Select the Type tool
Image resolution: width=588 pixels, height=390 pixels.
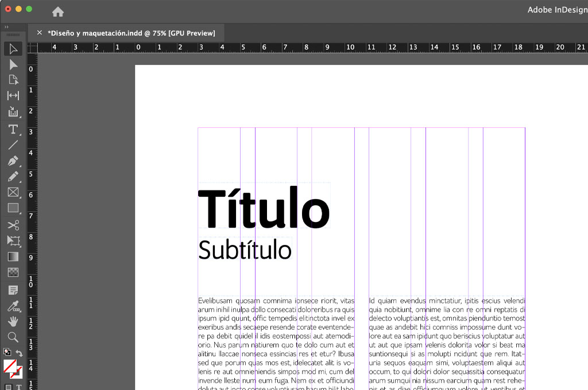click(13, 129)
